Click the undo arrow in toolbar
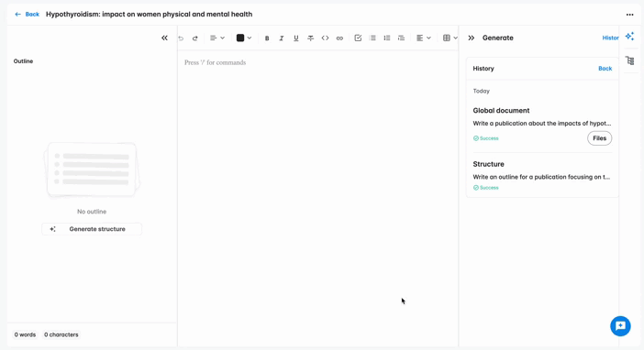644x350 pixels. [x=181, y=38]
